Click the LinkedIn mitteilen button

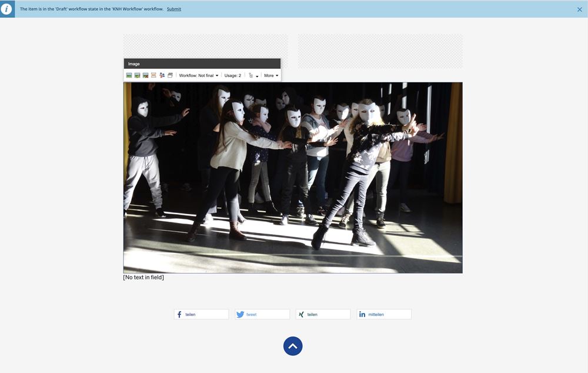(384, 314)
